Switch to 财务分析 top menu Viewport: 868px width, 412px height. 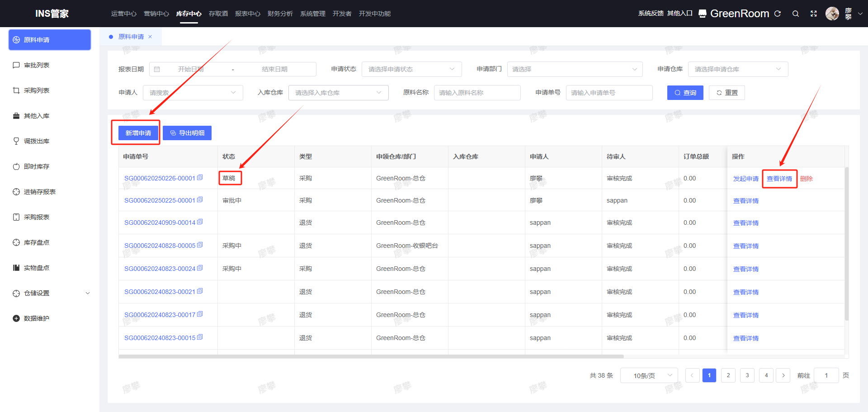tap(280, 14)
